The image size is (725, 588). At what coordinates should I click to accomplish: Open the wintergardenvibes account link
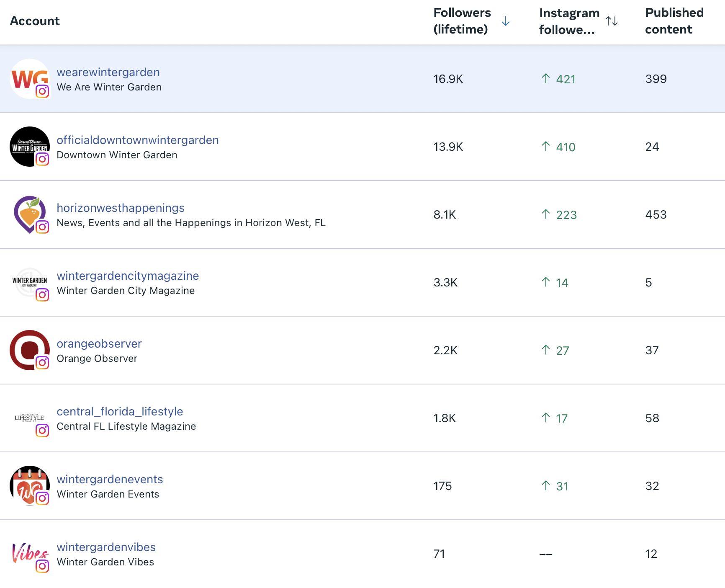(106, 547)
